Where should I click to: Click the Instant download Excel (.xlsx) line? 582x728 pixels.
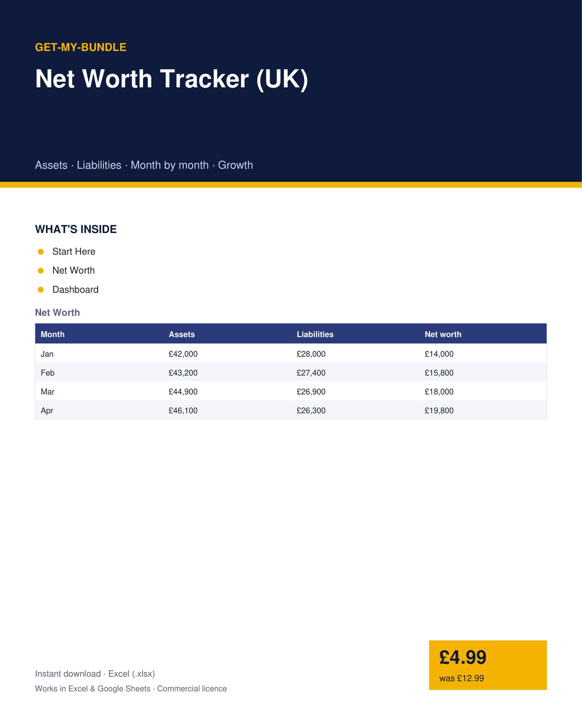coord(95,674)
